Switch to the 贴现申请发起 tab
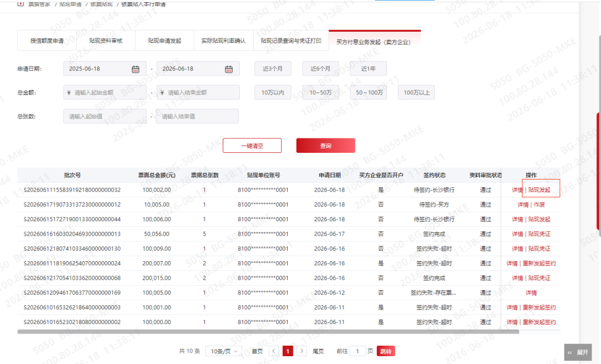601x364 pixels. tap(164, 41)
